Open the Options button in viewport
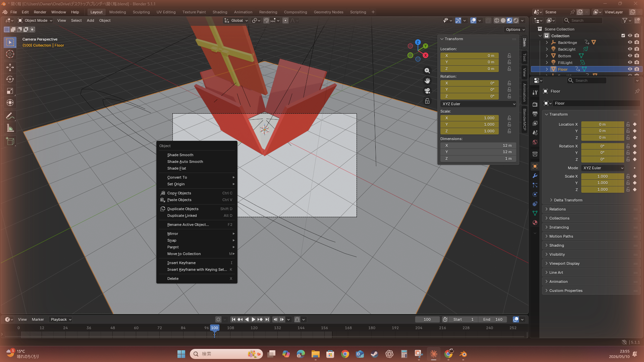 (515, 29)
